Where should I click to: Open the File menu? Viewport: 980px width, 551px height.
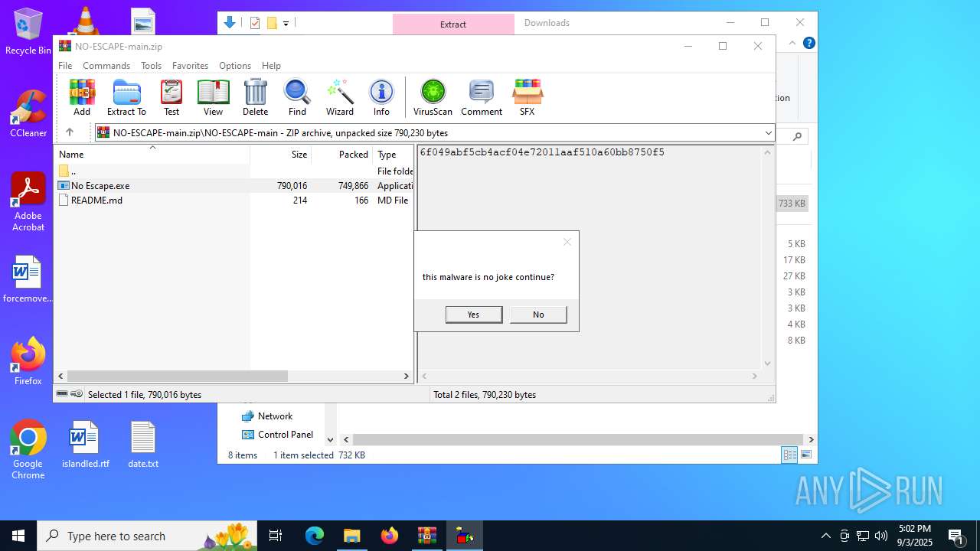pyautogui.click(x=65, y=66)
